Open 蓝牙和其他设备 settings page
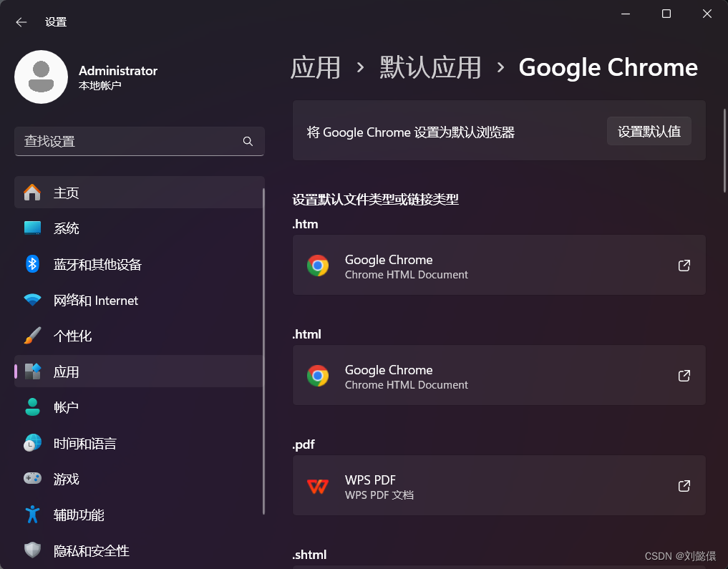 coord(140,264)
